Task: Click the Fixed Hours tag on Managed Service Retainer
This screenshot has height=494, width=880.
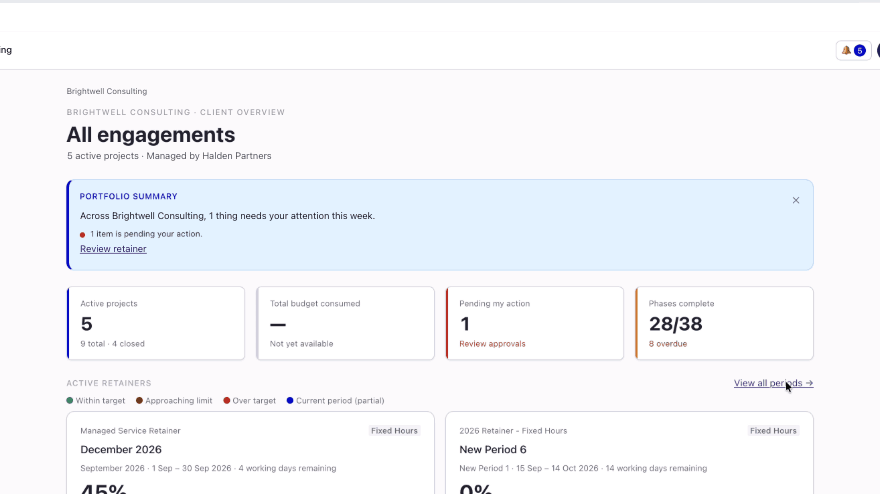Action: tap(395, 431)
